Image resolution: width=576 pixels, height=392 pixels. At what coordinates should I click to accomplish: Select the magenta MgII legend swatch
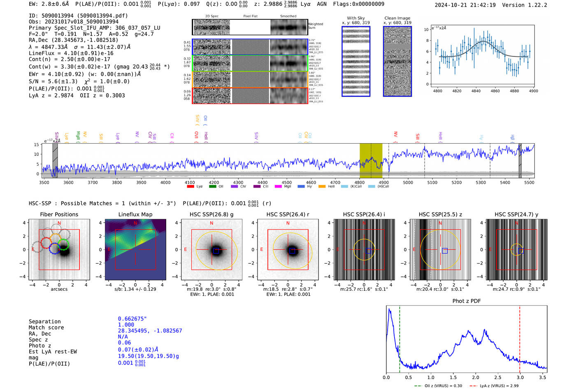[x=279, y=186]
